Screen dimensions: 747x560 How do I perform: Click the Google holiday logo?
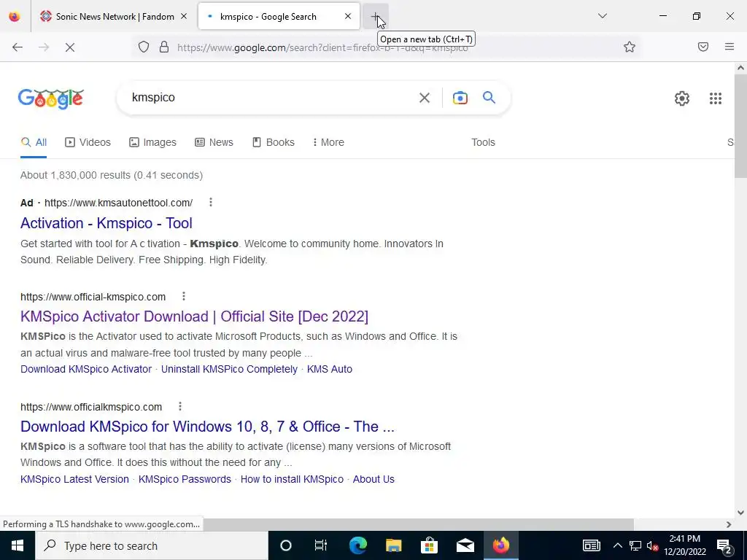[x=51, y=98]
